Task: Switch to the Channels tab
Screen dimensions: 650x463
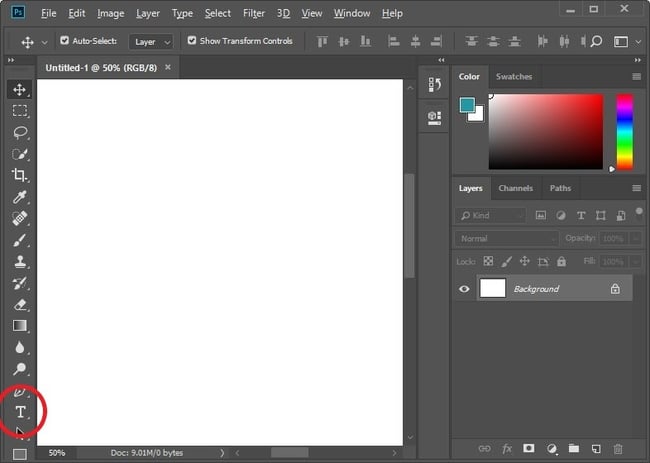Action: [515, 188]
